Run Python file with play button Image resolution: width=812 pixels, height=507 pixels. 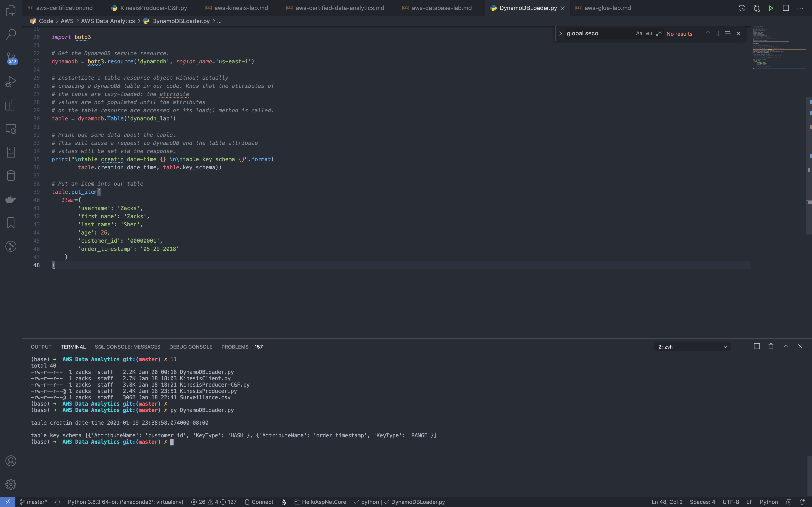pos(771,8)
